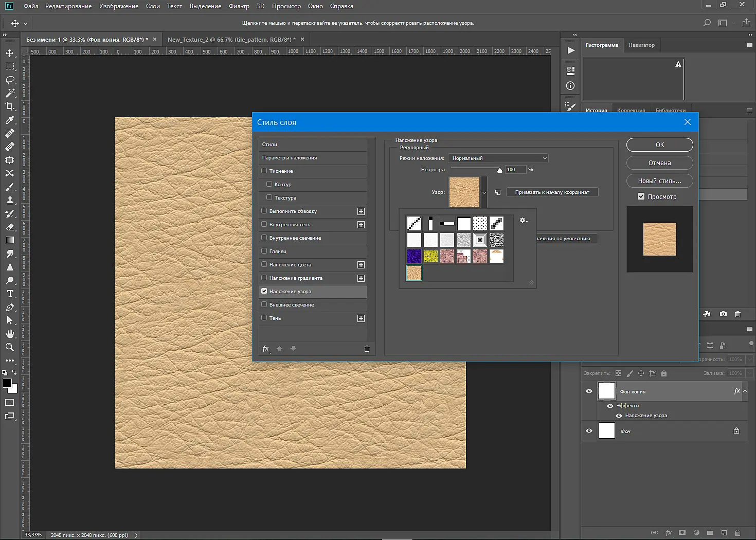Select the Magic Wand tool
Viewport: 756px width, 540px height.
click(x=10, y=93)
